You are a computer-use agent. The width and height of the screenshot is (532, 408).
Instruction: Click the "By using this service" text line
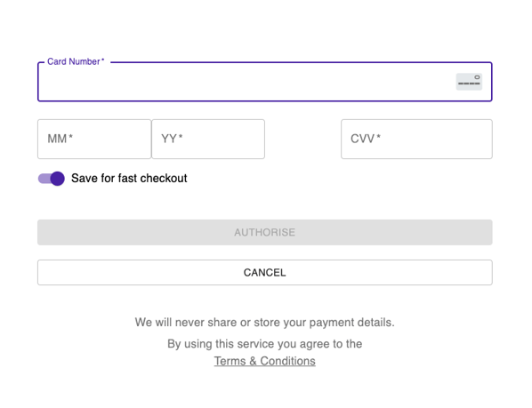coord(264,344)
